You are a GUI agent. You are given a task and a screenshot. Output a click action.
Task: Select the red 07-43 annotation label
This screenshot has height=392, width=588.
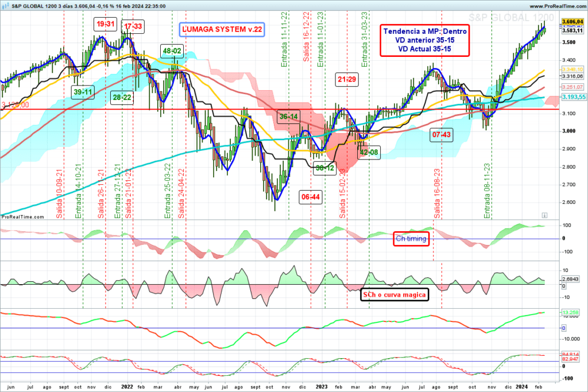(442, 134)
